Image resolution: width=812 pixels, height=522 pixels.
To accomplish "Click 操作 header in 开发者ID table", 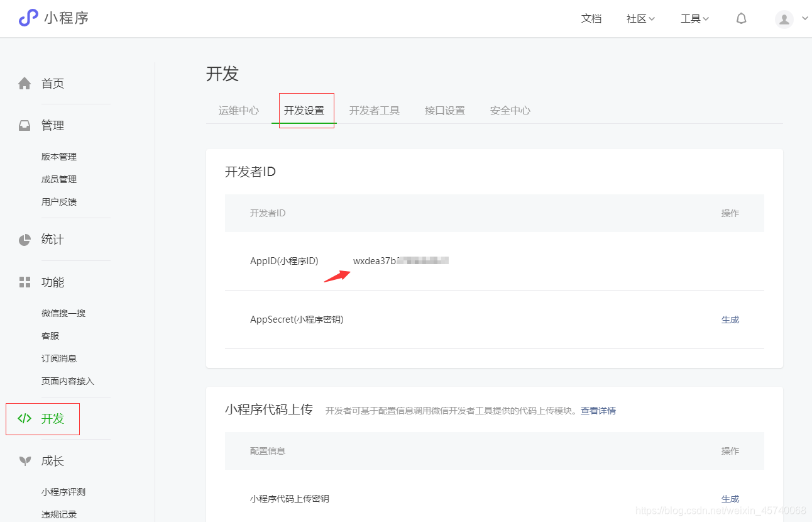I will click(730, 213).
